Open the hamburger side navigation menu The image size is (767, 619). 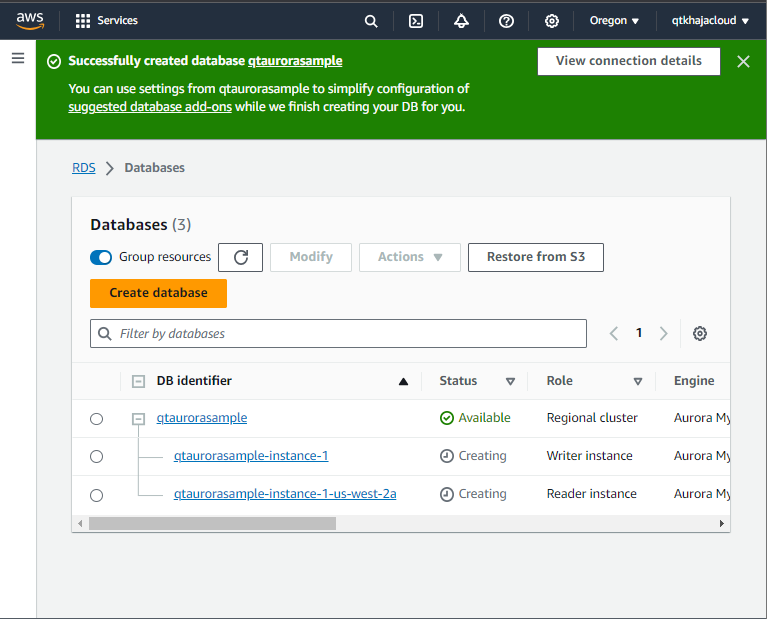(18, 58)
